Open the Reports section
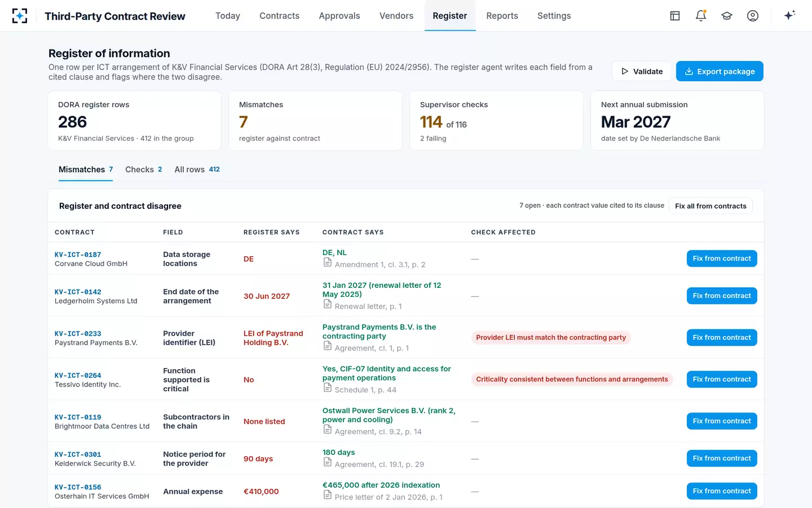Image resolution: width=812 pixels, height=508 pixels. pyautogui.click(x=502, y=16)
